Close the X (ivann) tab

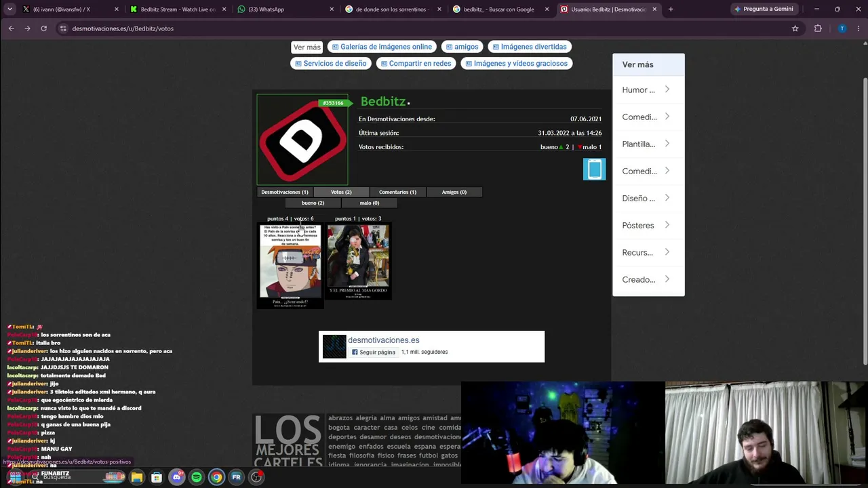[117, 9]
